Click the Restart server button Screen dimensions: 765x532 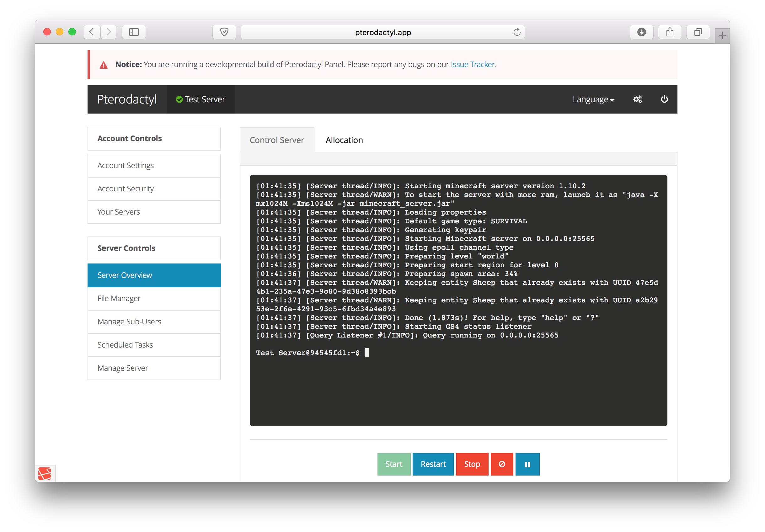[433, 464]
